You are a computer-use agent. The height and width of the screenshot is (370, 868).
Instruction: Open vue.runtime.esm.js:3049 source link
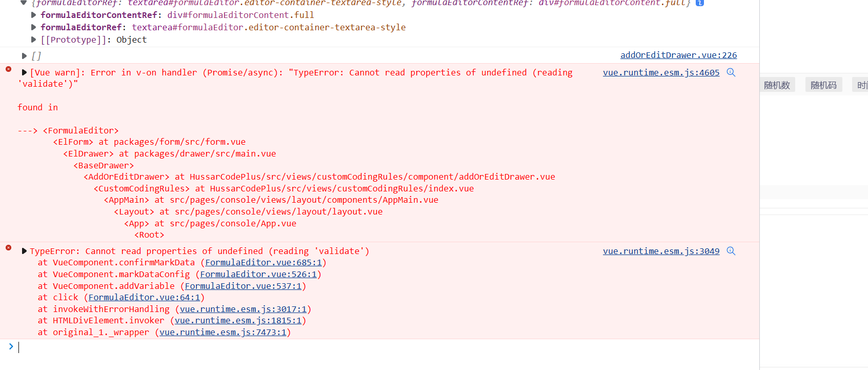[x=661, y=251]
